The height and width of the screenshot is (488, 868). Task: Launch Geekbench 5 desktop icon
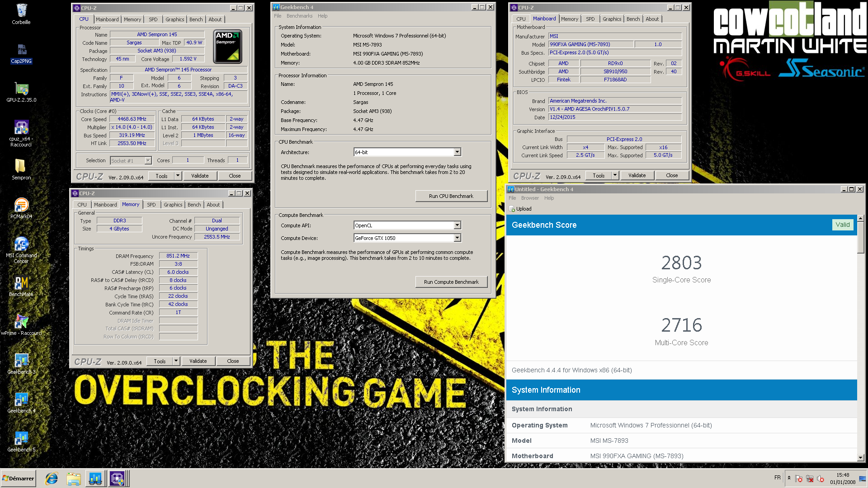click(x=21, y=441)
